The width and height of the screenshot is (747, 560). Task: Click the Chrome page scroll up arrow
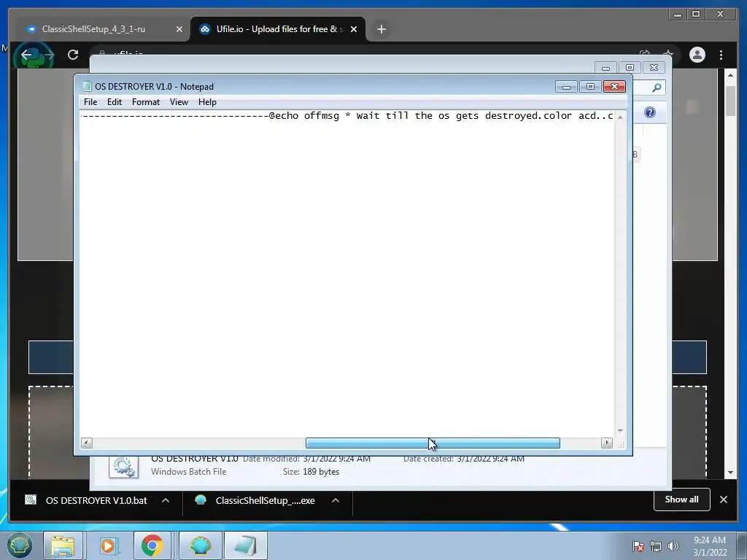pos(731,75)
